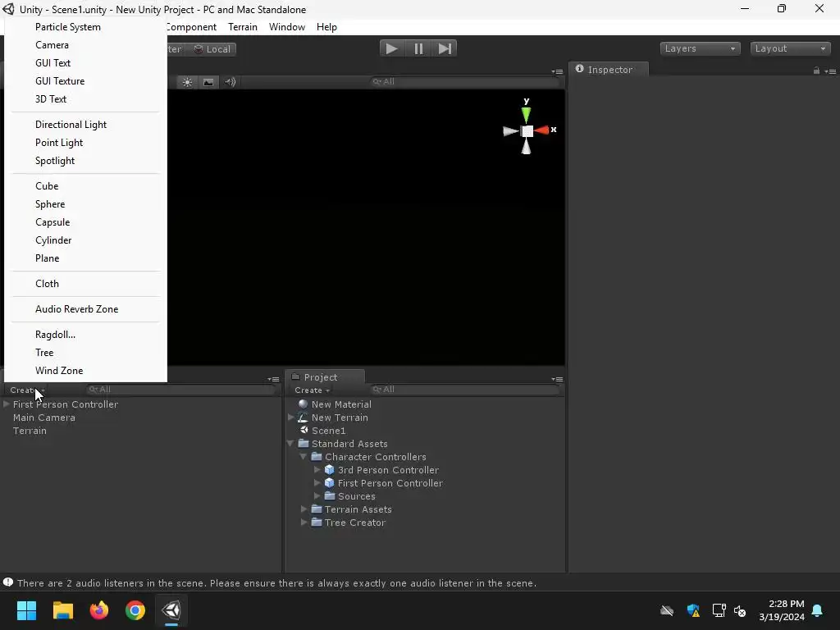Expand First Person Controller in Hierarchy
This screenshot has height=630, width=840.
(7, 404)
